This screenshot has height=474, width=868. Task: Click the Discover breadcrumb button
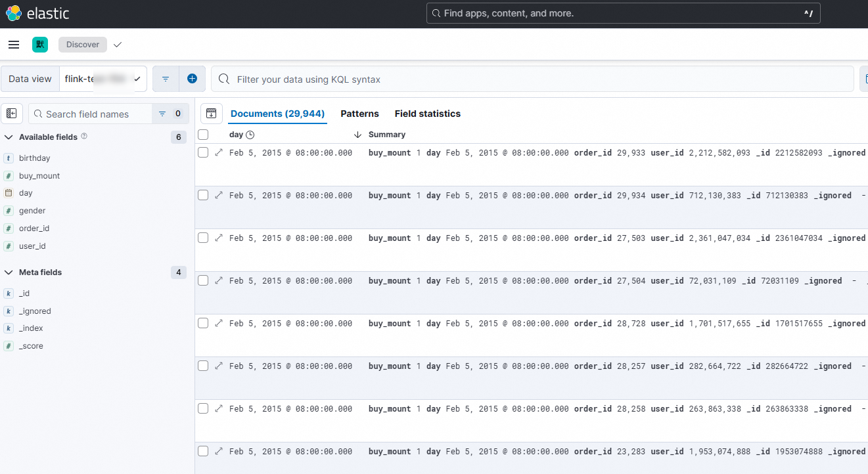83,45
